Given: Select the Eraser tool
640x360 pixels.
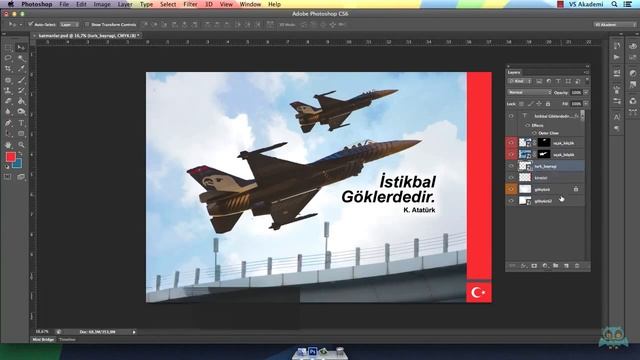Looking at the screenshot, I should (x=8, y=101).
